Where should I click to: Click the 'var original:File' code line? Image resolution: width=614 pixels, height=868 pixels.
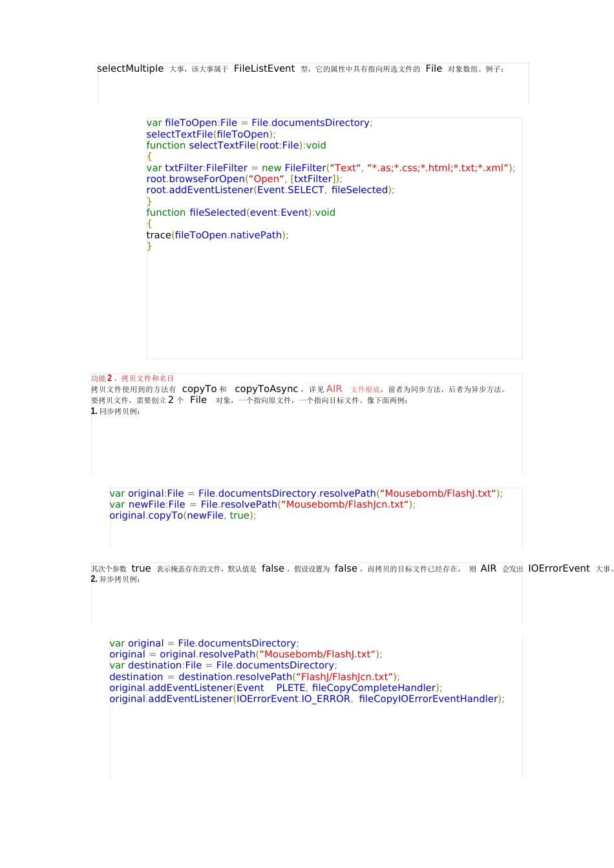(306, 493)
